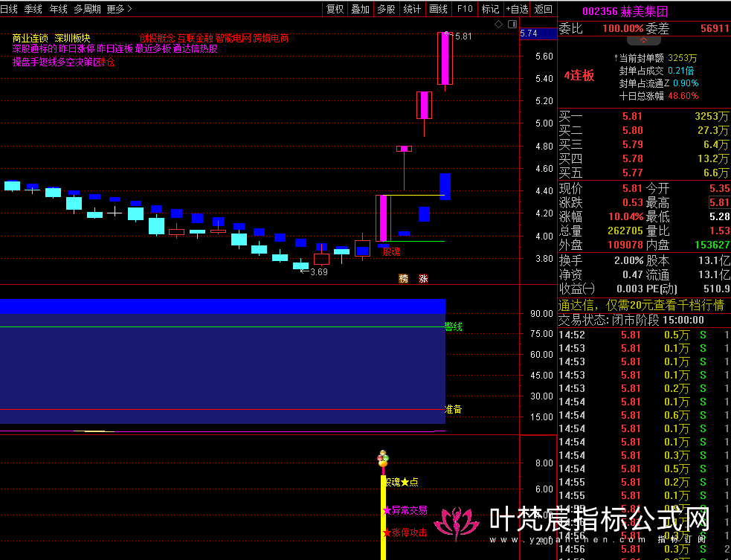Click the PE(动) 510.9 value
Viewport: 731px width, 560px height.
point(717,289)
